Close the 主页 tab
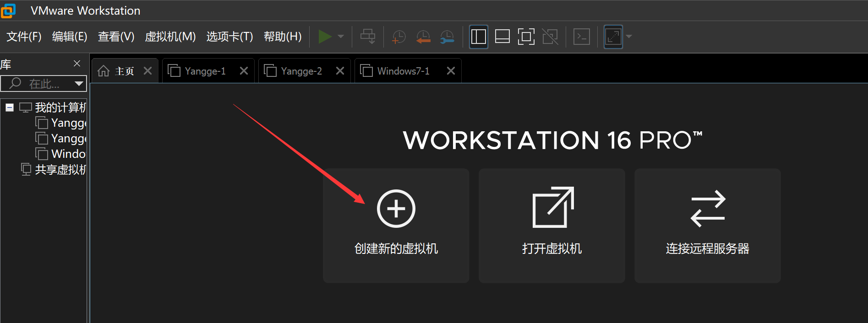This screenshot has height=323, width=868. (x=147, y=71)
